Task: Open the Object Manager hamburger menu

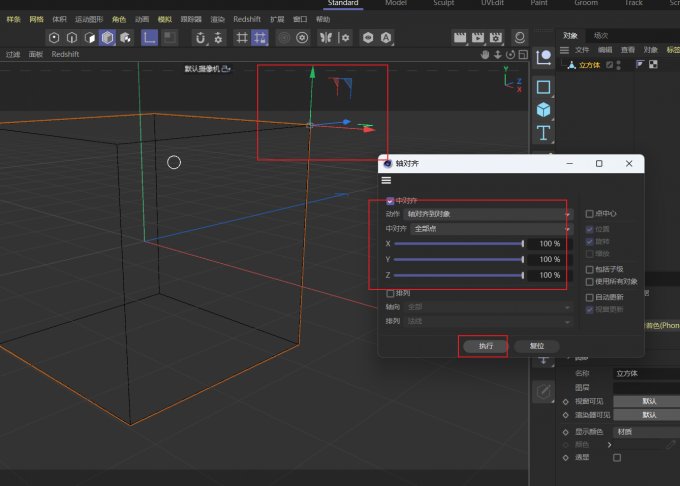Action: (x=564, y=50)
